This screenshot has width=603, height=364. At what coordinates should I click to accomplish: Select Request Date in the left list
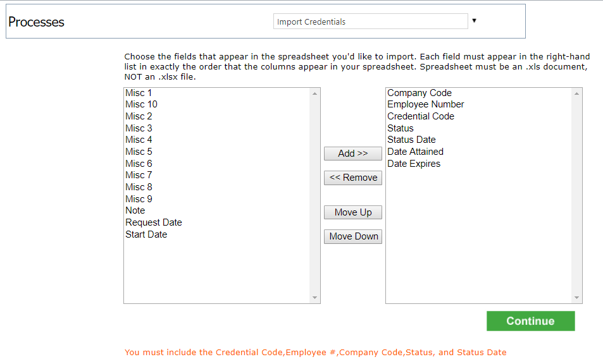(x=217, y=222)
